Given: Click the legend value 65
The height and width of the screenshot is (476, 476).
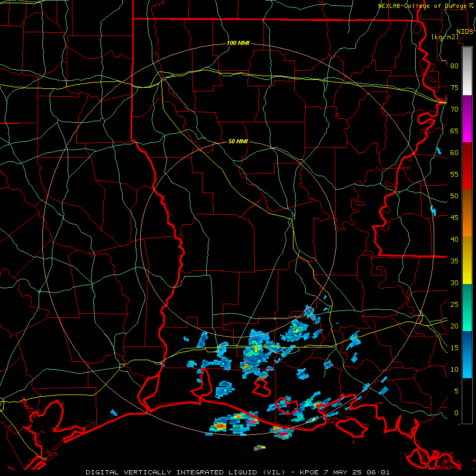Looking at the screenshot, I should click(454, 131).
